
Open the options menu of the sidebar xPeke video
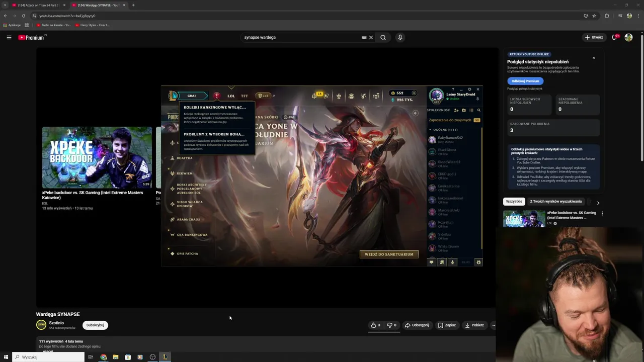(602, 213)
